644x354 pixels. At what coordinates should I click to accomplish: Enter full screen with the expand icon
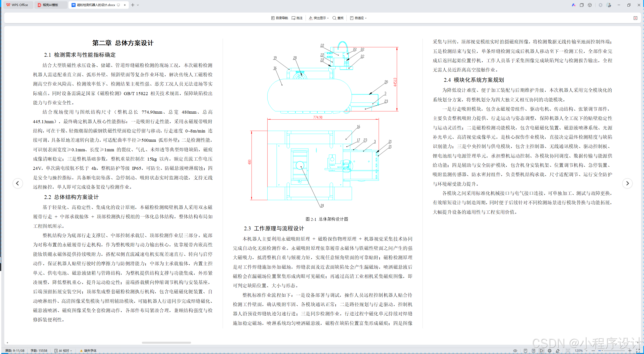pyautogui.click(x=638, y=351)
